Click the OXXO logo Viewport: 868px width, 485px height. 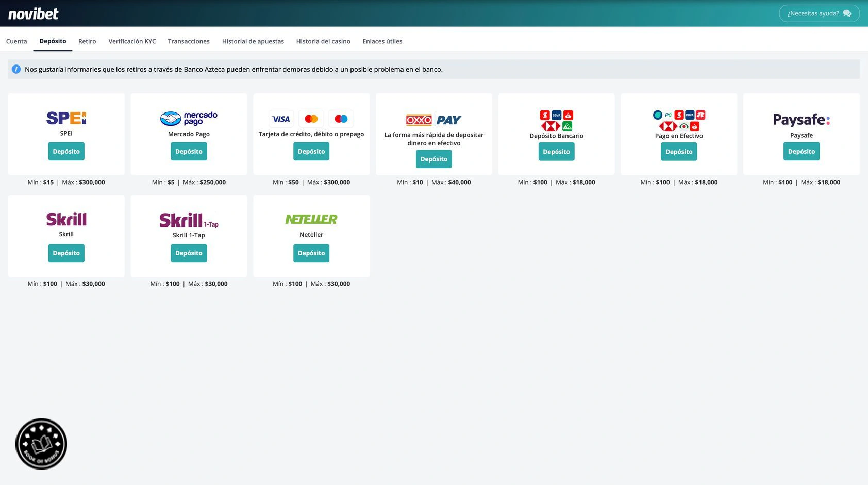(419, 120)
